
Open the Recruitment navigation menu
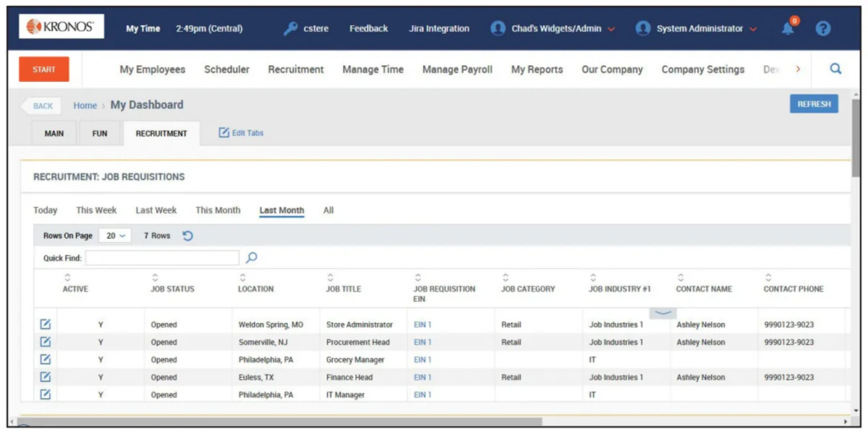click(296, 69)
